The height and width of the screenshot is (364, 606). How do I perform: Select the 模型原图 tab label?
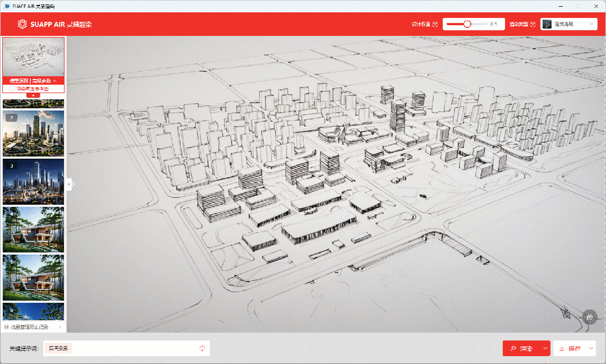18,81
